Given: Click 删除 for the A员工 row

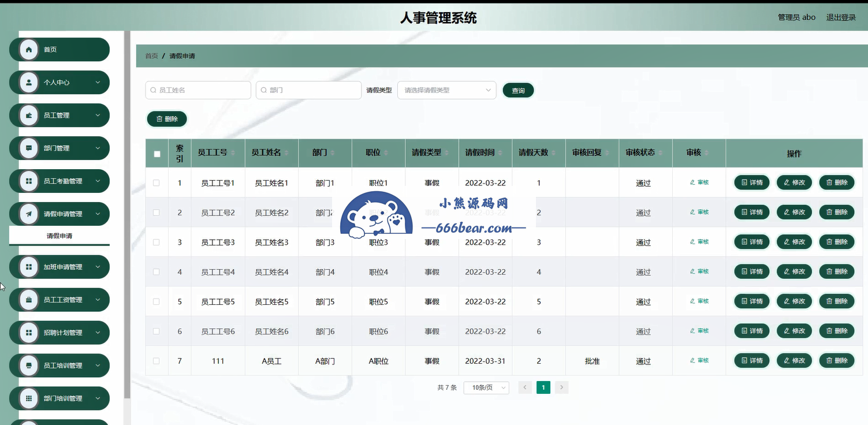Looking at the screenshot, I should coord(837,360).
